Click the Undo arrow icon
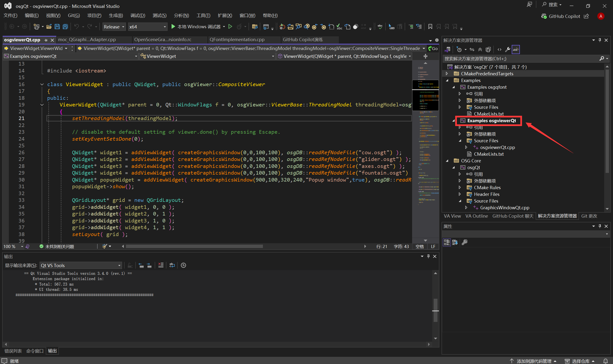This screenshot has width=613, height=364. 77,27
